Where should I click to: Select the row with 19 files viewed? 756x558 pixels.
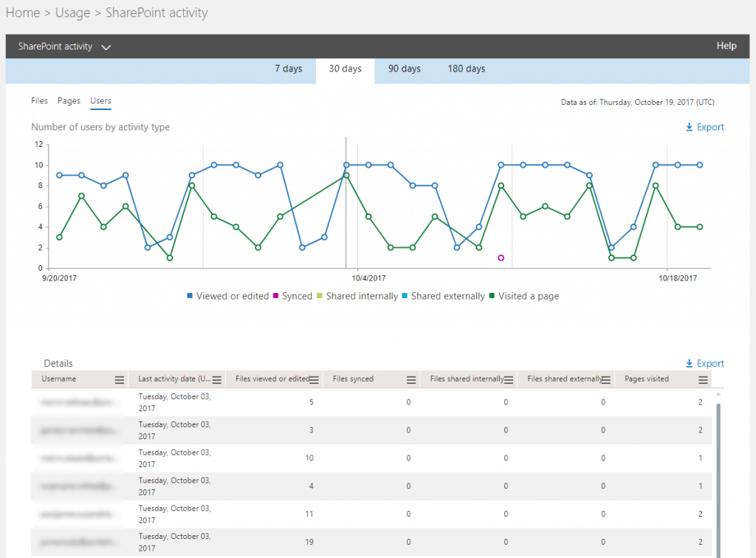[371, 542]
